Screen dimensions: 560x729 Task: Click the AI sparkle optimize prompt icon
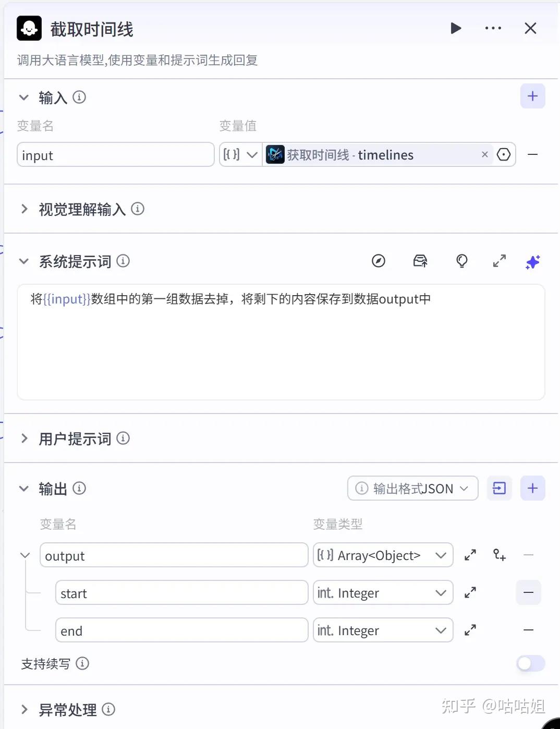point(532,262)
